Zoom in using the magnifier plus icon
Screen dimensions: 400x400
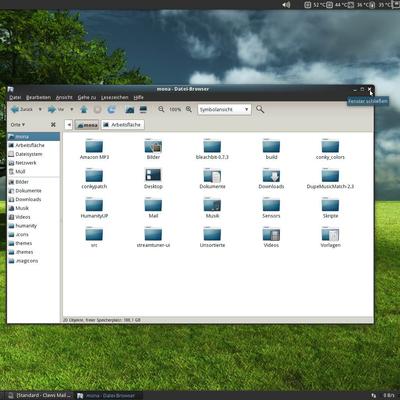pos(189,109)
